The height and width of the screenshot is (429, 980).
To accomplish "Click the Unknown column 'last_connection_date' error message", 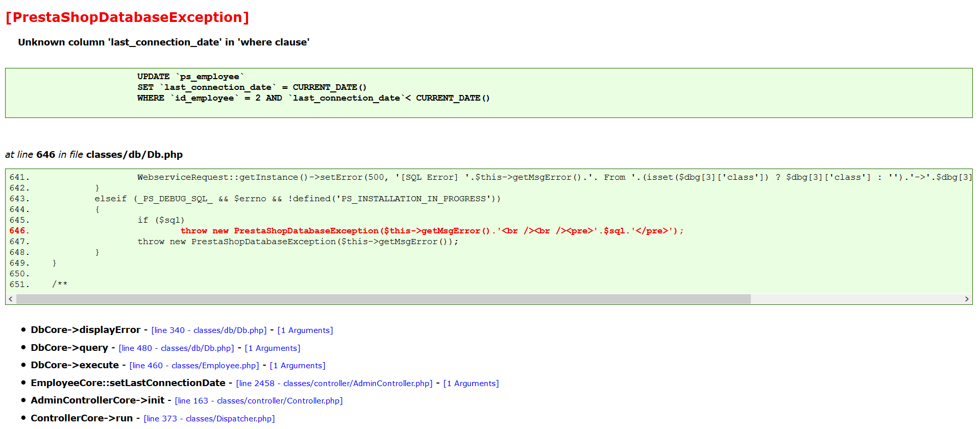I will (x=164, y=42).
